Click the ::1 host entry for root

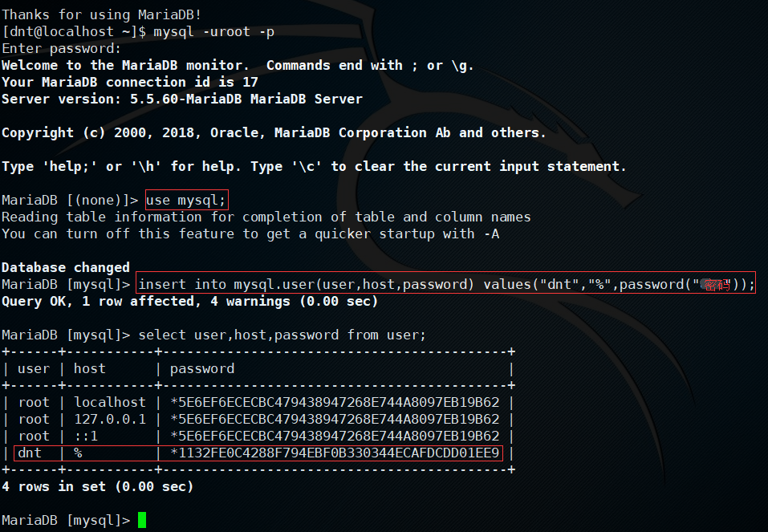click(86, 436)
